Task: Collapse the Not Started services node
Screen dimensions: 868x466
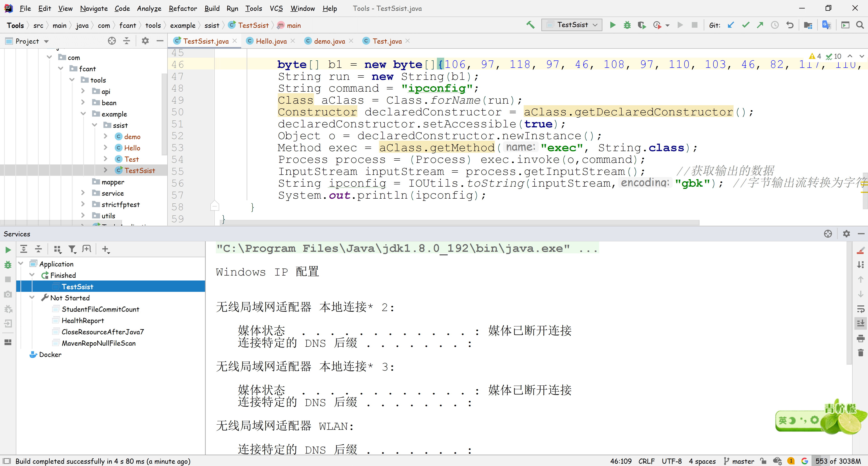Action: (x=32, y=297)
